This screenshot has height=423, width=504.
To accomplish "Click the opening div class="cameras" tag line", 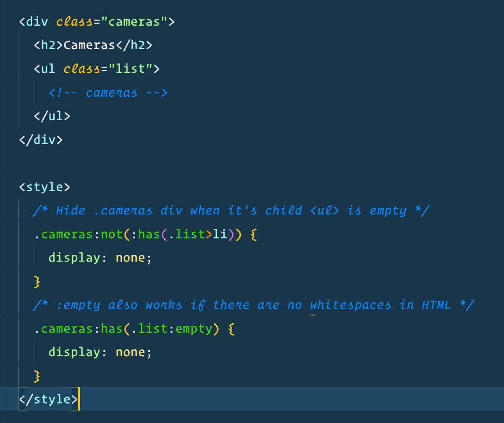I will [x=97, y=21].
